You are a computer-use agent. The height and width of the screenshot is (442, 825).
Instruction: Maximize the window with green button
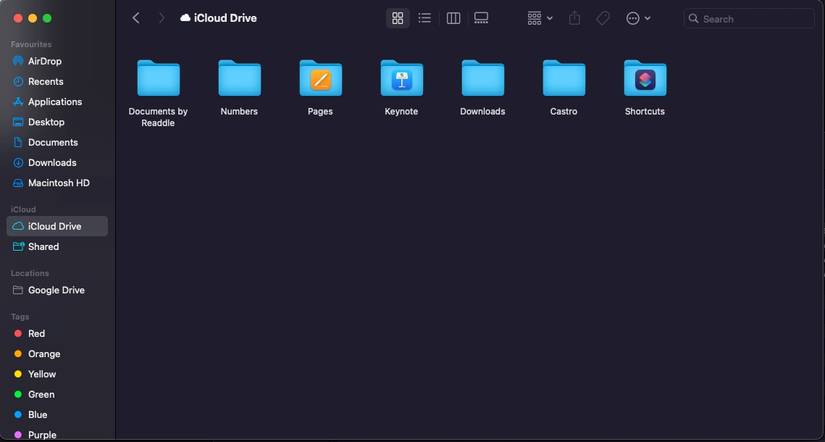coord(47,18)
